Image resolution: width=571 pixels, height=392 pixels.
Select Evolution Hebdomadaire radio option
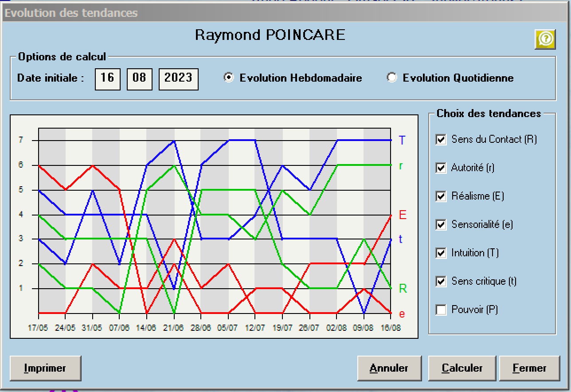pyautogui.click(x=229, y=78)
